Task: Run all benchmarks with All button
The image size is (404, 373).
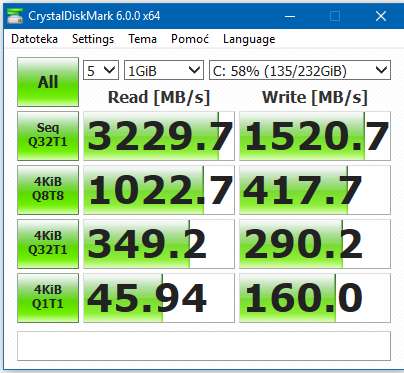Action: [48, 82]
